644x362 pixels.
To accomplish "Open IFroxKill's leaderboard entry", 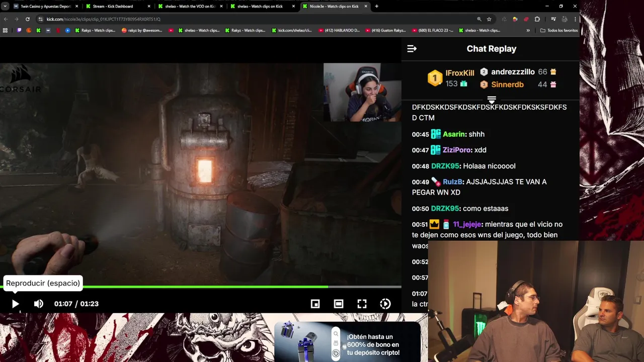I will (460, 73).
